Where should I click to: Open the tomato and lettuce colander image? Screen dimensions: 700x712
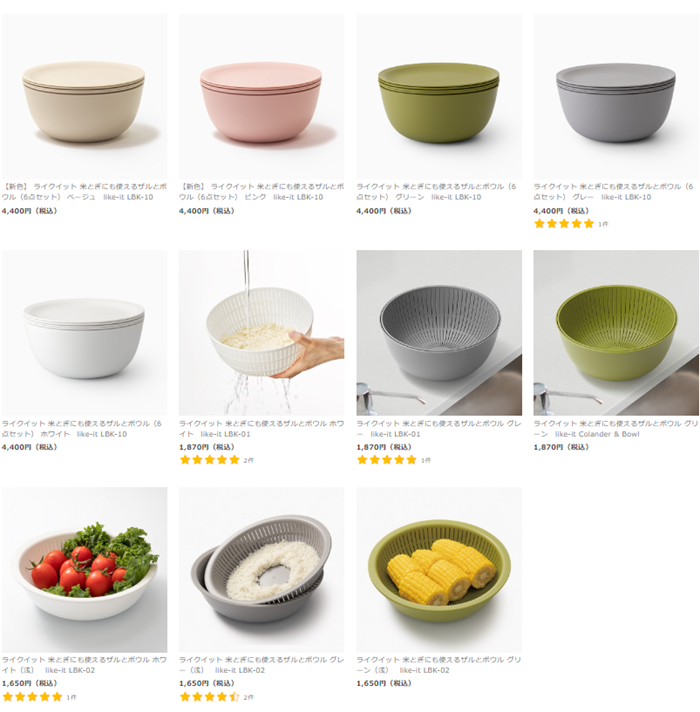click(x=84, y=569)
